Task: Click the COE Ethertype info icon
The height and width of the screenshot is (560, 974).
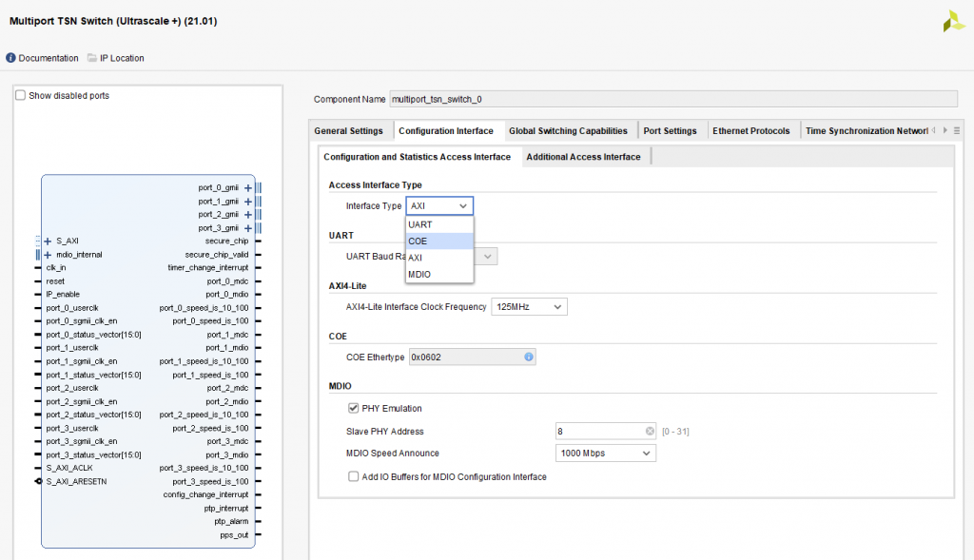Action: pyautogui.click(x=528, y=357)
